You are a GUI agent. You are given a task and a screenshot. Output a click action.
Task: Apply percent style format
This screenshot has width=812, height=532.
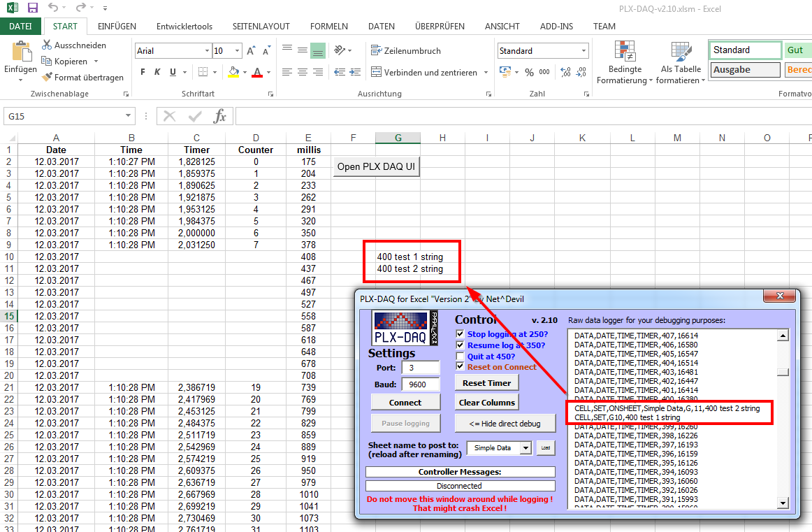tap(529, 73)
